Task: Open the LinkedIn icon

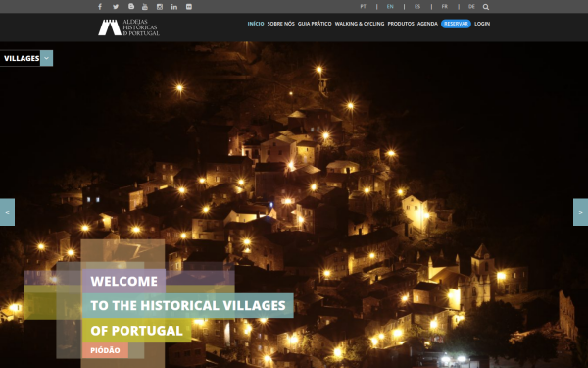Action: point(174,7)
